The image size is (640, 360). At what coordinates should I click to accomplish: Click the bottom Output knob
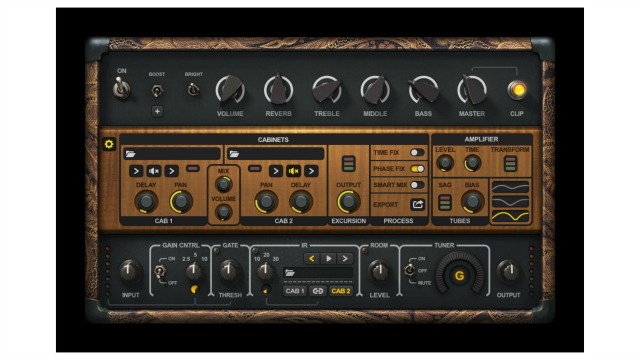click(x=509, y=271)
